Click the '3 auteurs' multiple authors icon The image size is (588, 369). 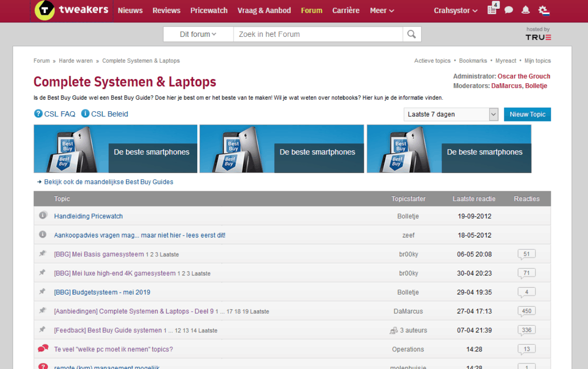click(x=394, y=330)
